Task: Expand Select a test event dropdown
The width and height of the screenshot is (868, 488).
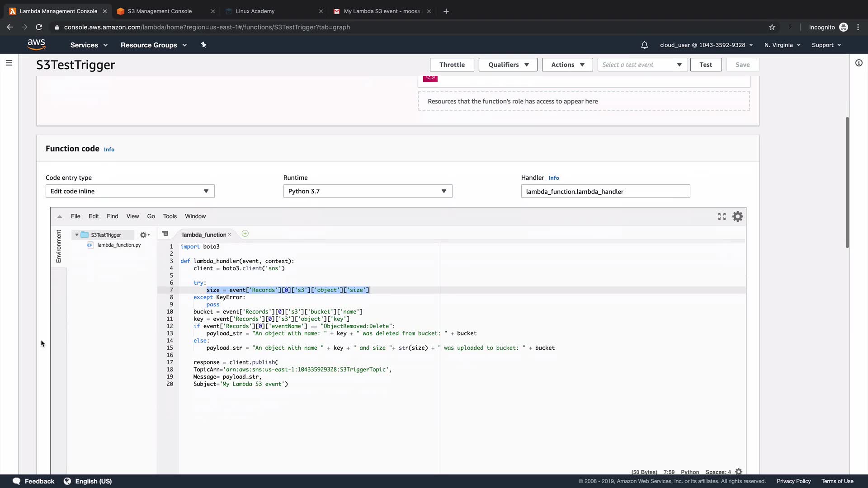Action: pyautogui.click(x=642, y=65)
